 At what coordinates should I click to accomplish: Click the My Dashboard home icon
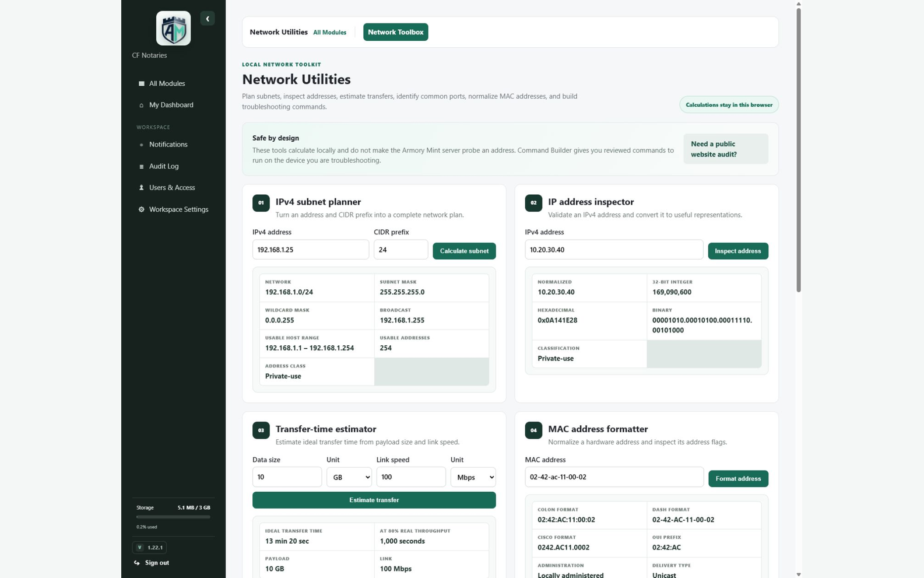pos(141,105)
